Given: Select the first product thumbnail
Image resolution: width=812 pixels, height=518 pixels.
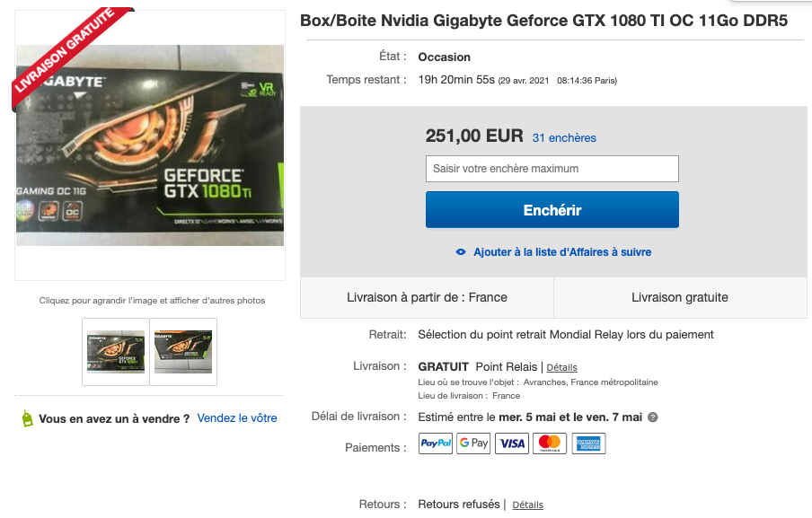Looking at the screenshot, I should tap(115, 351).
